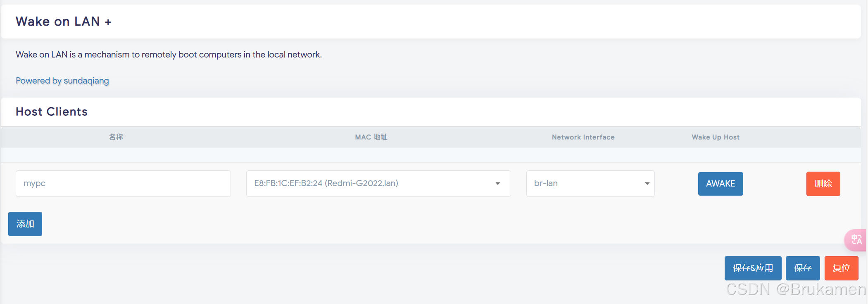This screenshot has width=868, height=304.
Task: Select the Redmi-G2022.lan MAC entry
Action: (x=326, y=183)
